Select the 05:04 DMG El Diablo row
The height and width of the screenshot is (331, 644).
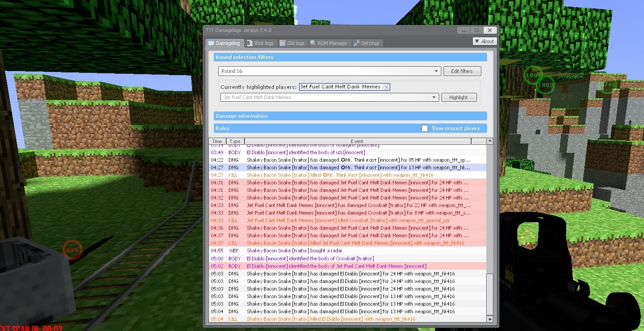[348, 311]
